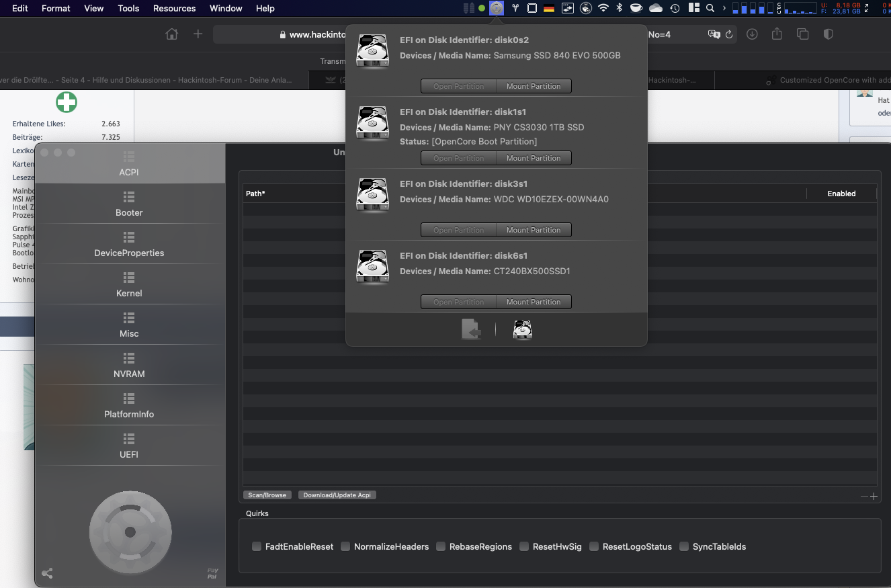Click the Download/Update Acpi button
Screen dimensions: 891x588
[x=337, y=495]
